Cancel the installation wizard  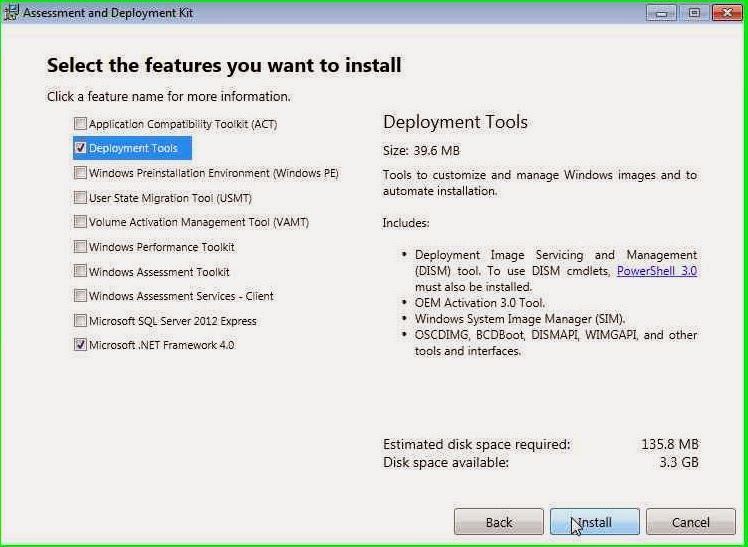pos(690,522)
